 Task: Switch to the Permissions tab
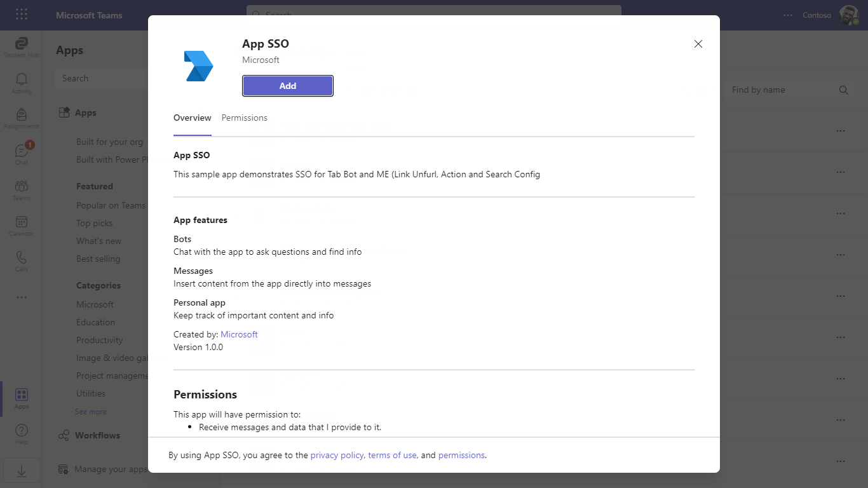coord(245,118)
